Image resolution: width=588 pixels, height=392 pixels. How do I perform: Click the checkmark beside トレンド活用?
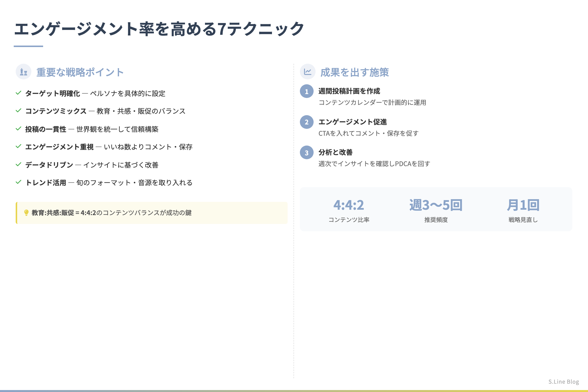19,182
